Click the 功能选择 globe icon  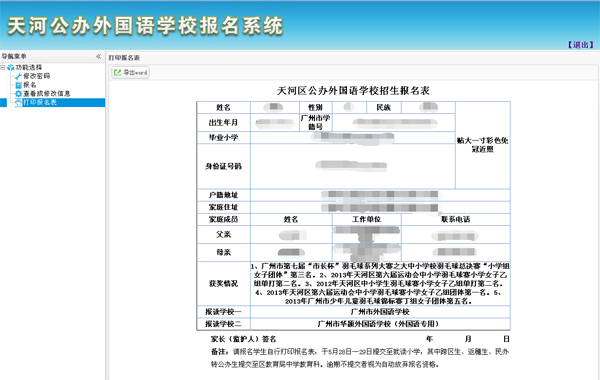pyautogui.click(x=11, y=67)
